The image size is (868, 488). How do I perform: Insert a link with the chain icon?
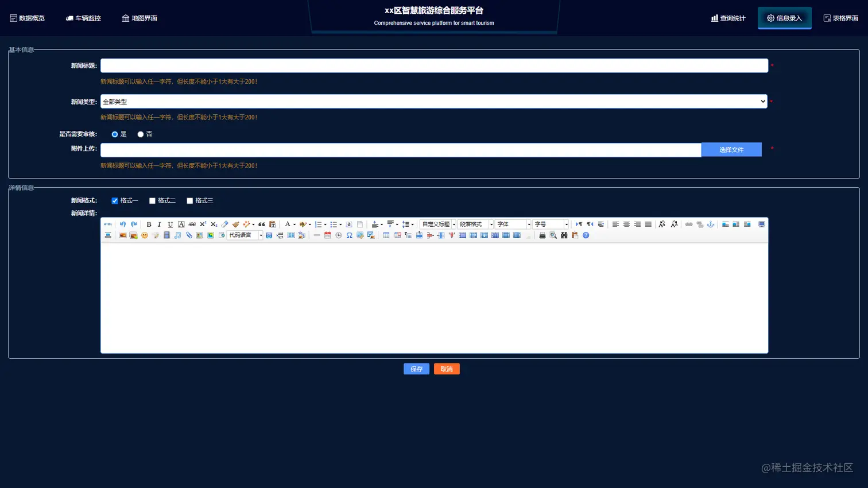click(689, 224)
